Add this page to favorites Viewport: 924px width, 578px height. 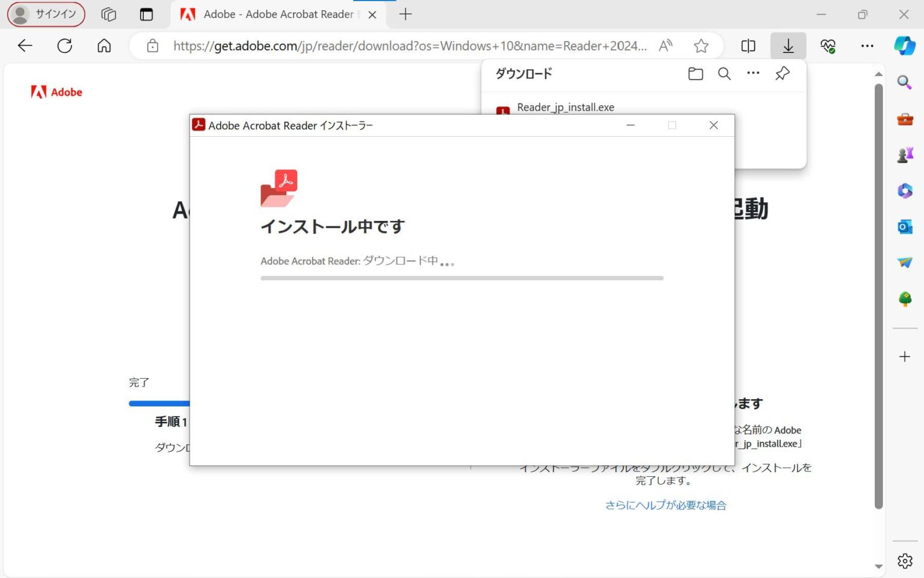[701, 45]
